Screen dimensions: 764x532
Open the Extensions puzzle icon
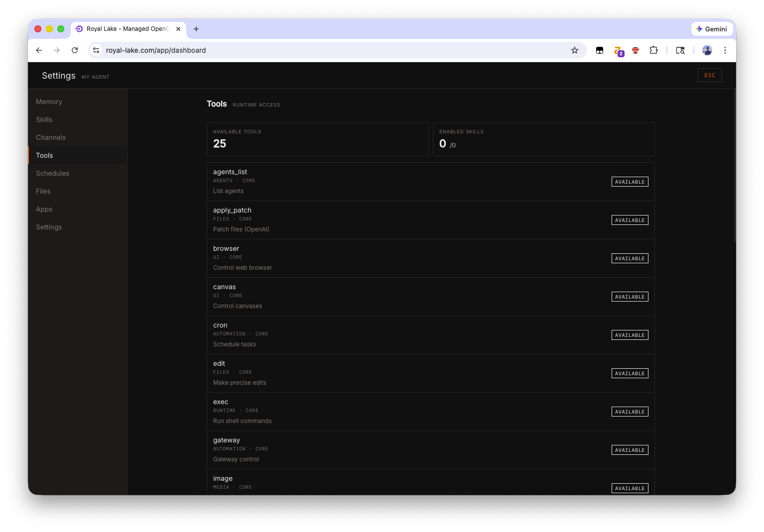[x=653, y=50]
